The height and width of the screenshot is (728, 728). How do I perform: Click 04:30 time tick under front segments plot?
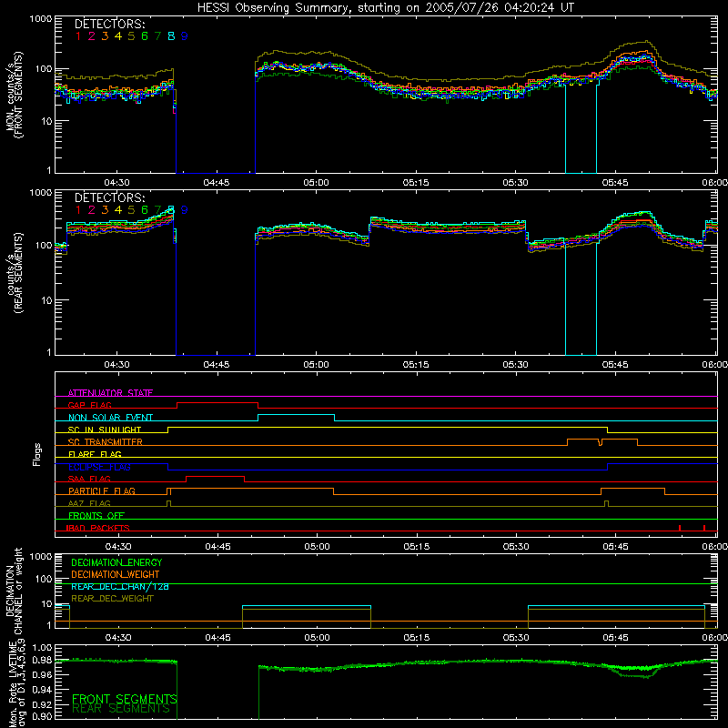point(116,183)
